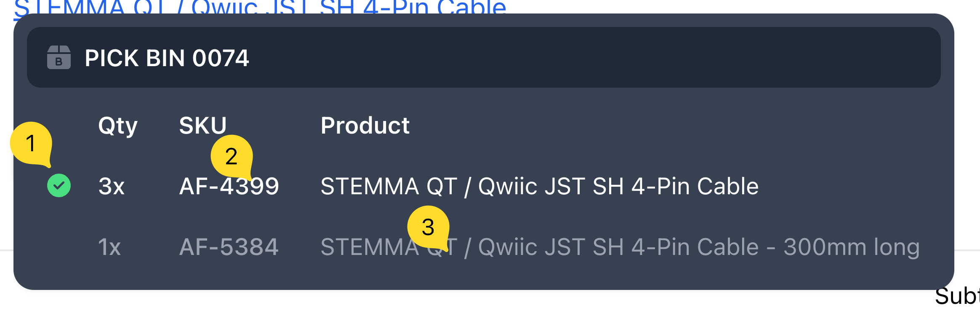Click the dimmed 1x quantity value
Image resolution: width=980 pixels, height=311 pixels.
coord(109,247)
